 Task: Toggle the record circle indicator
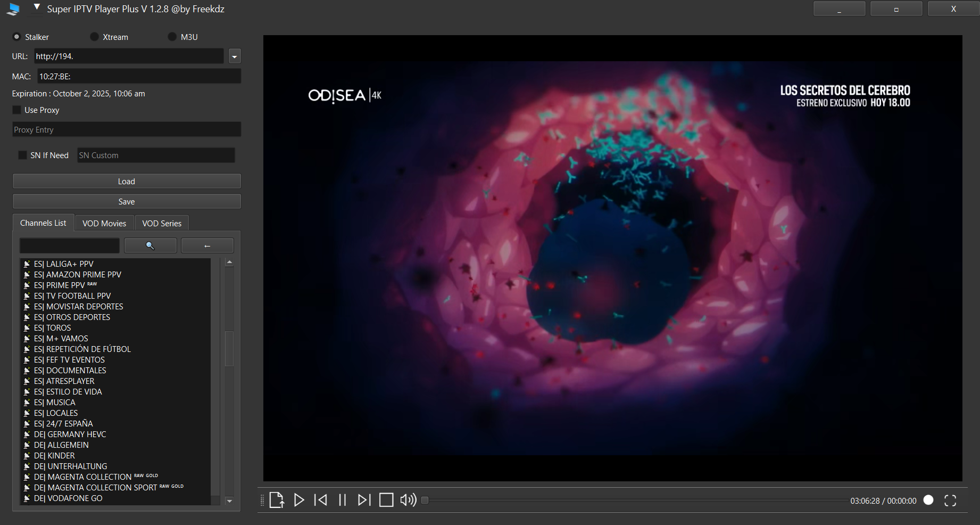click(x=928, y=500)
